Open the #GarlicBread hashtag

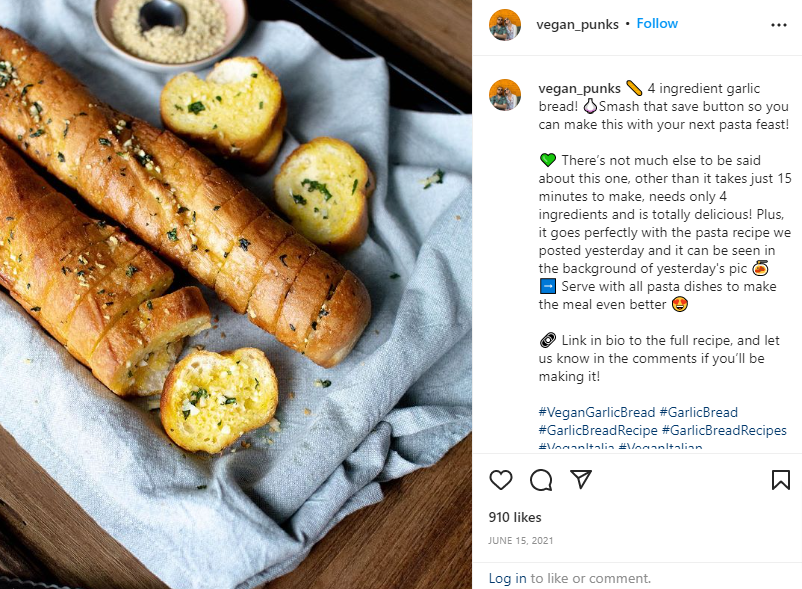tap(698, 412)
